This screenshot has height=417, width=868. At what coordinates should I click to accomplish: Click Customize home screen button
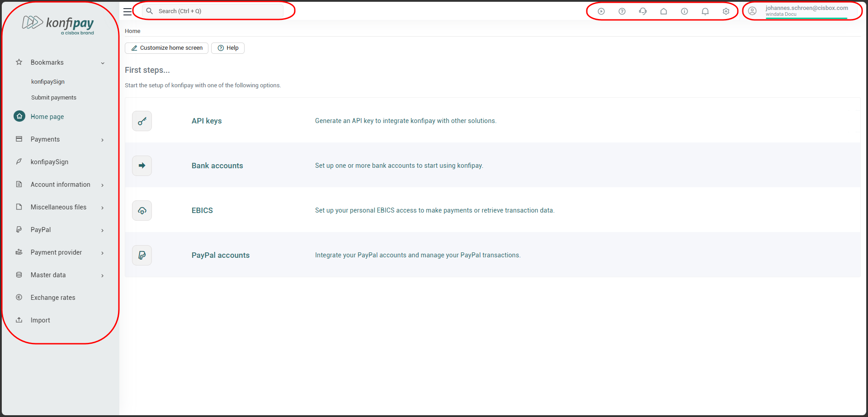166,48
